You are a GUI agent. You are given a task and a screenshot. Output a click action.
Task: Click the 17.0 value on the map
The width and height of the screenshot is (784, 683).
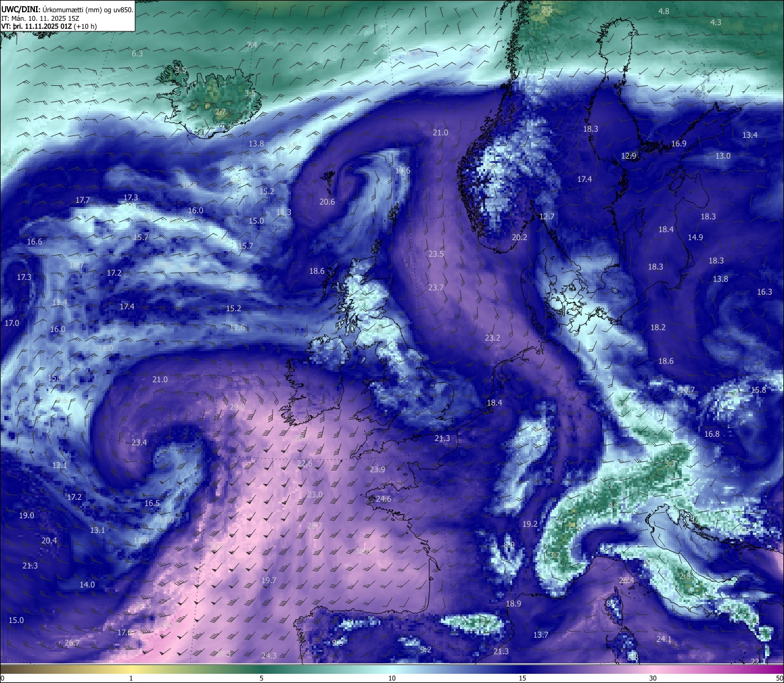[12, 323]
